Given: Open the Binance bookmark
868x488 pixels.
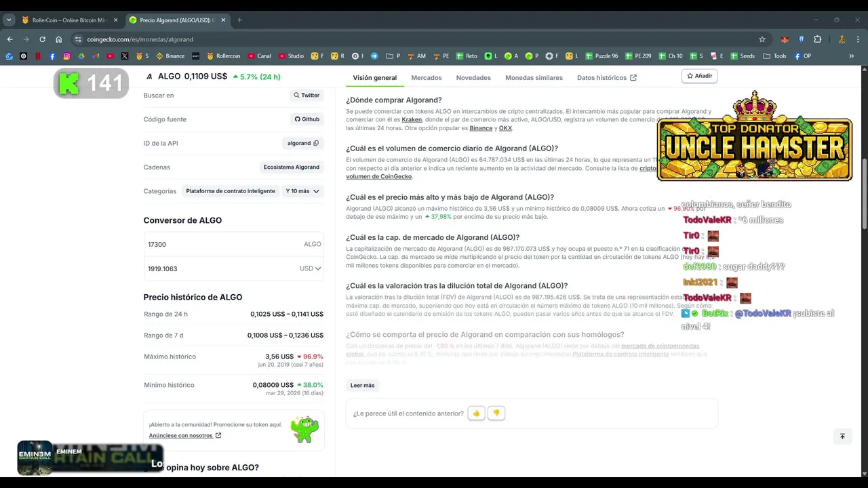Looking at the screenshot, I should pyautogui.click(x=170, y=56).
